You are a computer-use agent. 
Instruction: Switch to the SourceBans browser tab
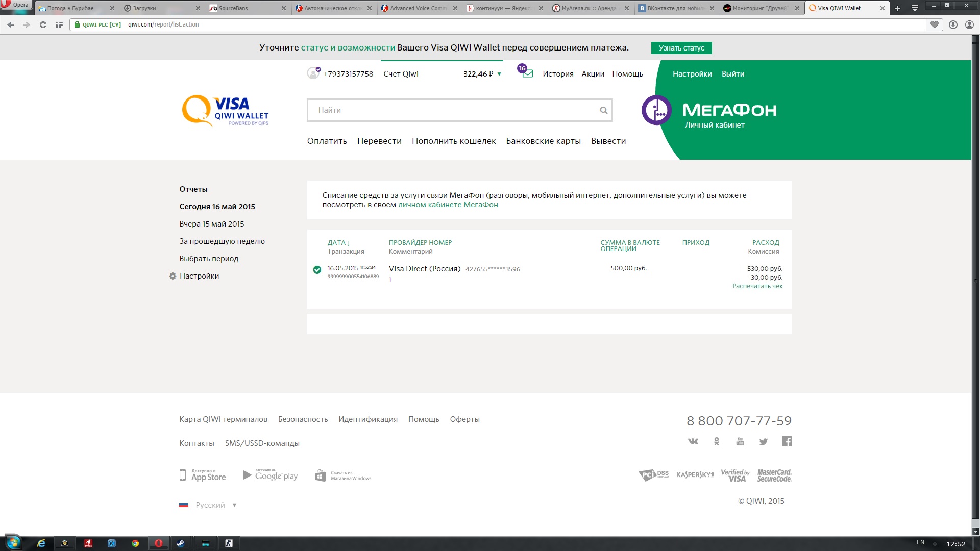coord(233,8)
